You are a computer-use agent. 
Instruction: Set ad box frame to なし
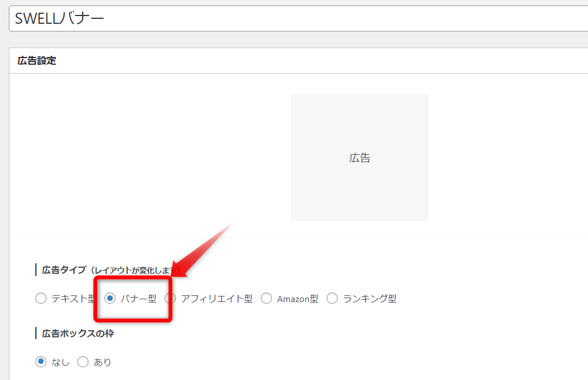coord(41,362)
